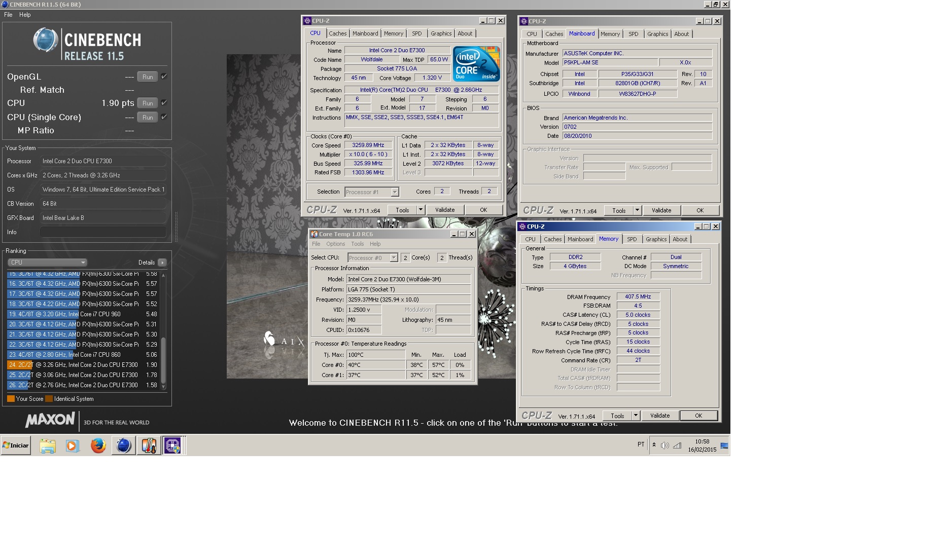Click the CPU-Z Memory window title icon
The width and height of the screenshot is (946, 560).
522,227
